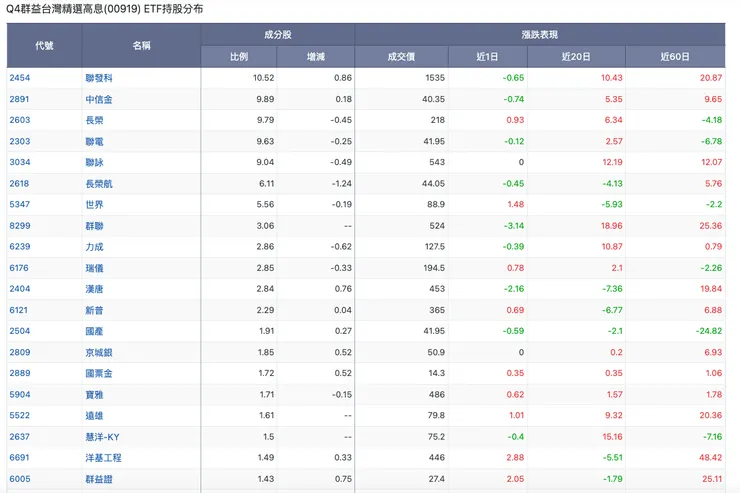The image size is (740, 493).
Task: Click the 成交價 column header
Action: pos(400,56)
